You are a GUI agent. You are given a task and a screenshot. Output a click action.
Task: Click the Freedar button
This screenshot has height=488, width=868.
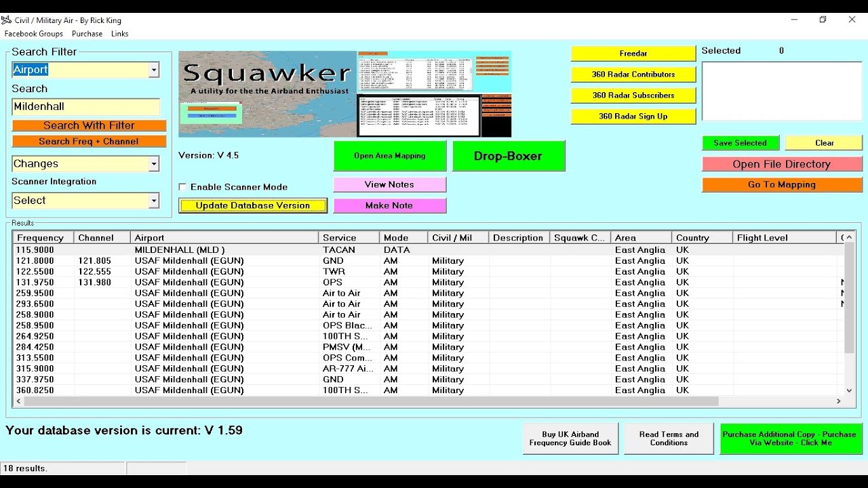pyautogui.click(x=633, y=54)
